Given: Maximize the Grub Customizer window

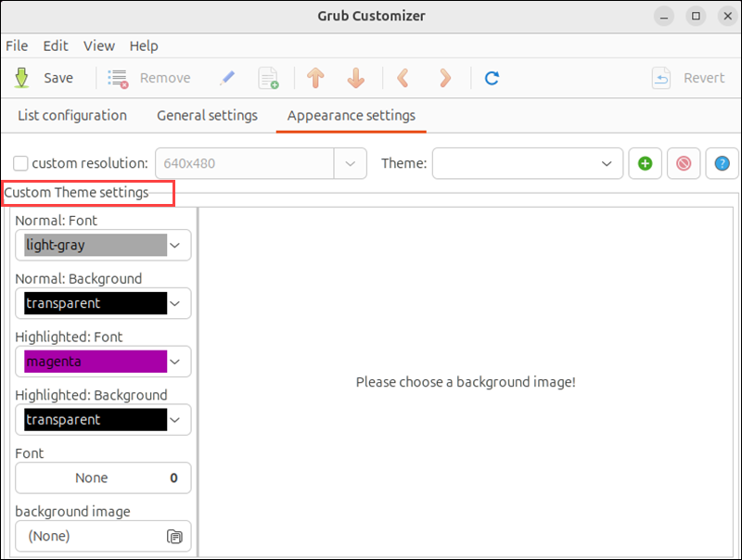Looking at the screenshot, I should pos(696,17).
